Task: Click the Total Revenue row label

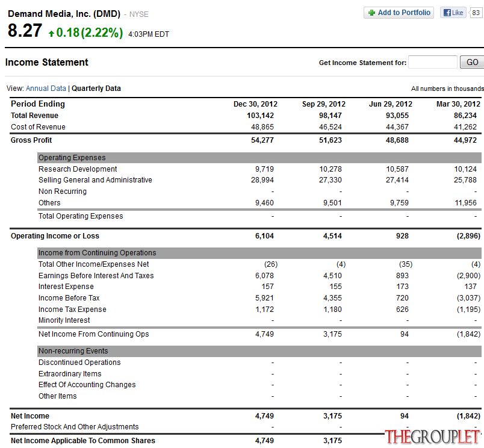Action: click(x=34, y=116)
